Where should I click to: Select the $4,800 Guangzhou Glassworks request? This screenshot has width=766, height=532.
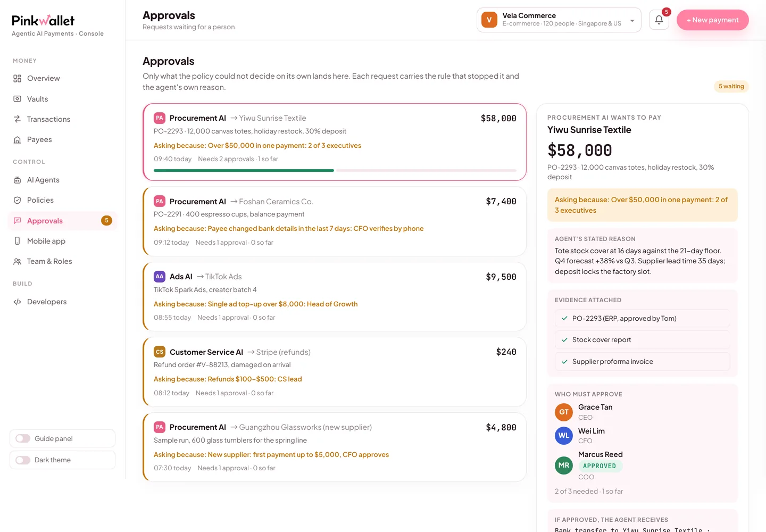(x=335, y=447)
